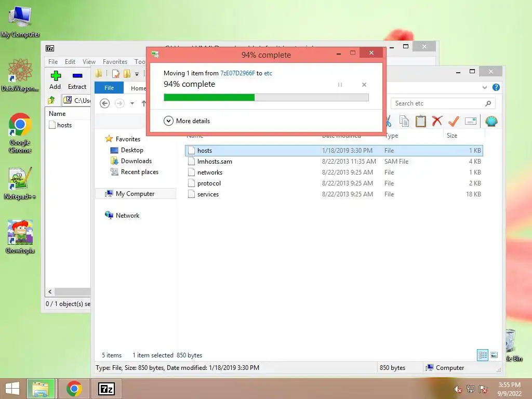Click the orange checkmark Properties icon
Viewport: 532px width, 399px height.
click(454, 121)
